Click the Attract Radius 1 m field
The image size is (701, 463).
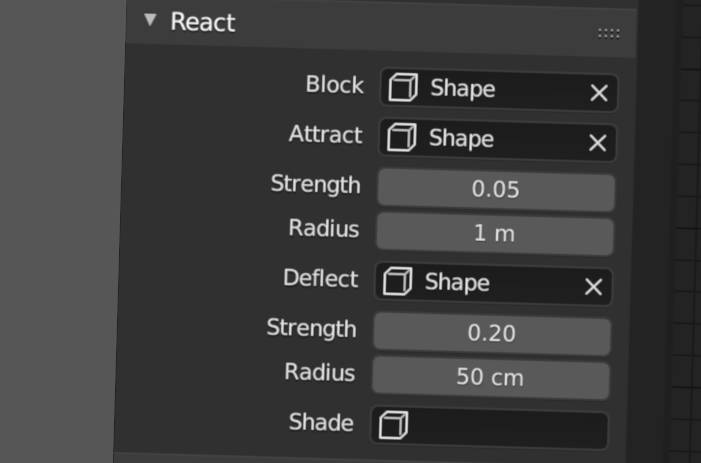point(494,234)
